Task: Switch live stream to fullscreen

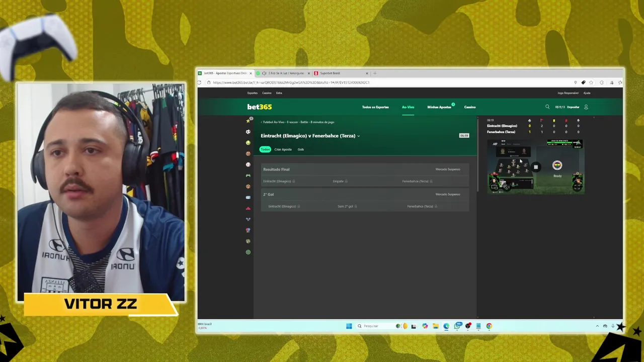Action: pyautogui.click(x=577, y=187)
